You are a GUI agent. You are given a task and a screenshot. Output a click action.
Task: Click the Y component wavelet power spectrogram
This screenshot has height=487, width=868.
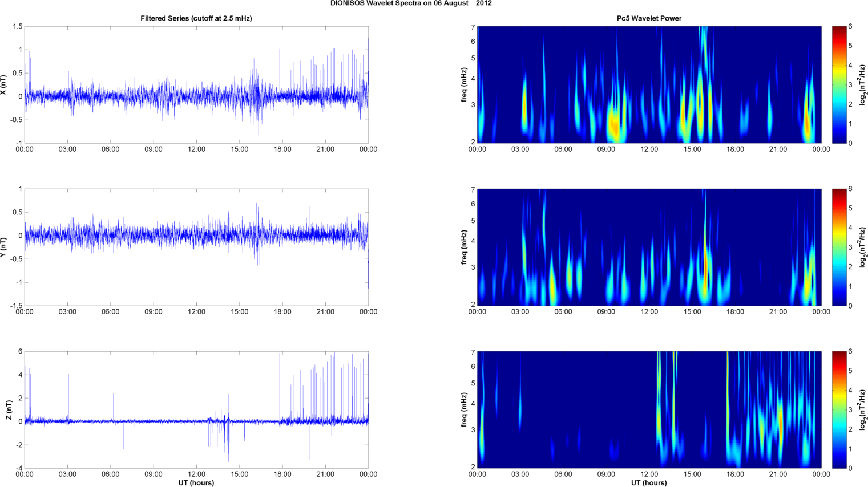(x=649, y=247)
